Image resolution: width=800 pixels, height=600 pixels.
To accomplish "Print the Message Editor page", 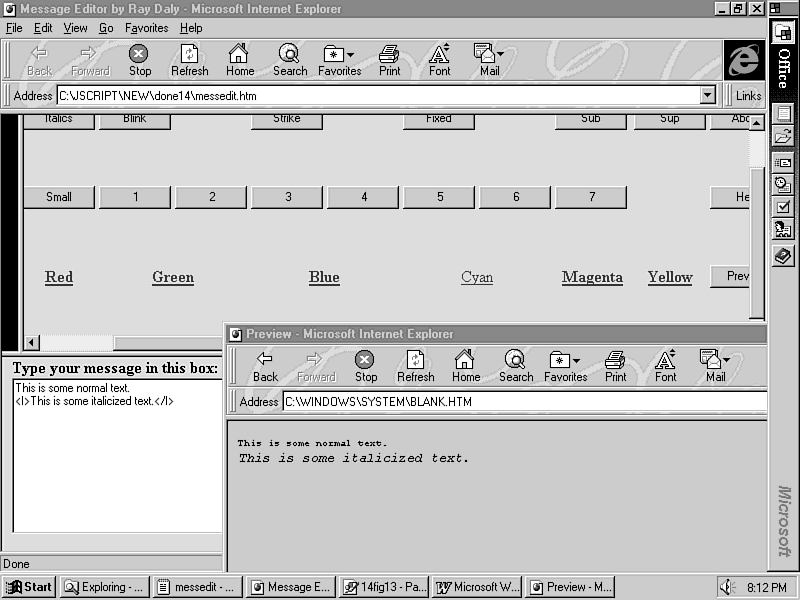I will [389, 60].
